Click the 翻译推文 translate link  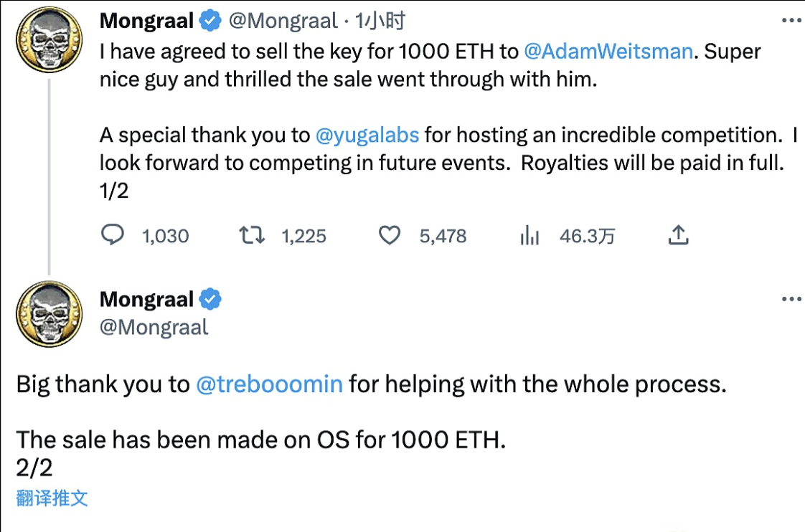pos(52,498)
